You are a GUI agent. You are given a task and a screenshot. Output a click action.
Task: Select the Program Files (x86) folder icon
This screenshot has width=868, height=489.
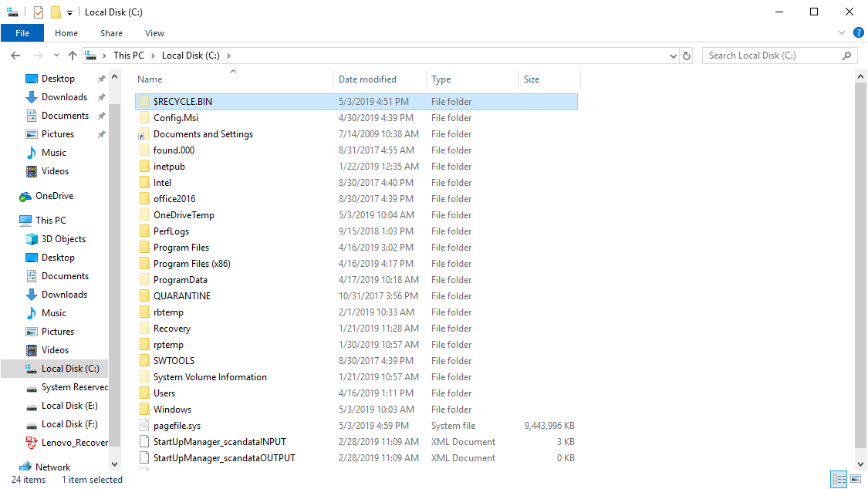click(144, 263)
